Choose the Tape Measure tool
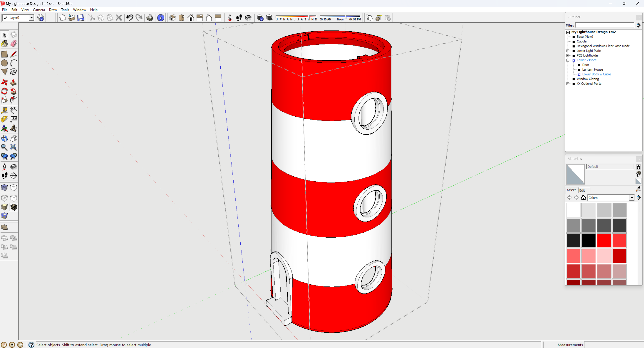The height and width of the screenshot is (348, 644). tap(5, 110)
